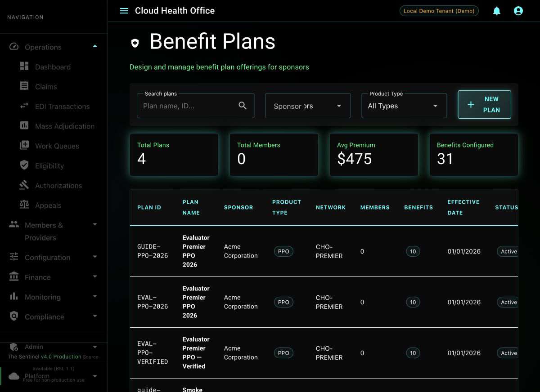Click the Benefits Configured 31 card

tap(474, 154)
